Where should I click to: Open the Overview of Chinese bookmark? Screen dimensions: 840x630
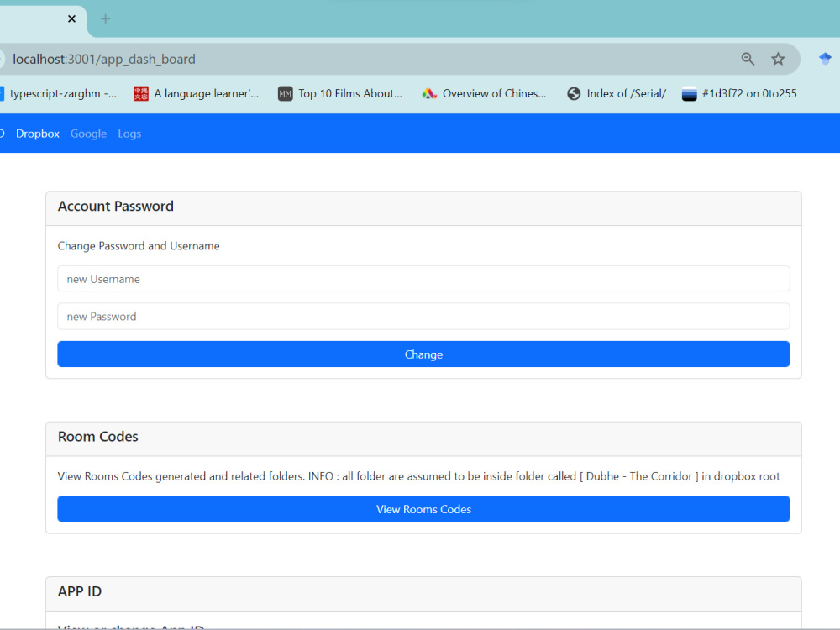tap(485, 94)
